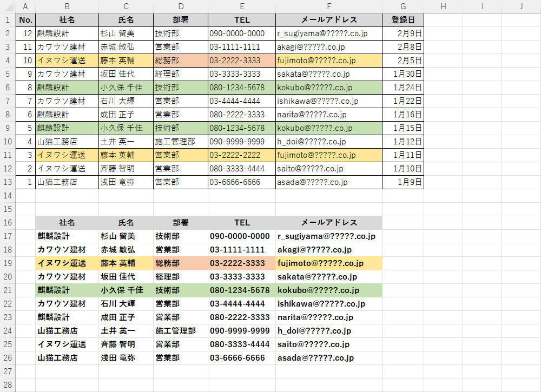This screenshot has width=541, height=392.
Task: Select bold asada email in row 26
Action: [329, 358]
